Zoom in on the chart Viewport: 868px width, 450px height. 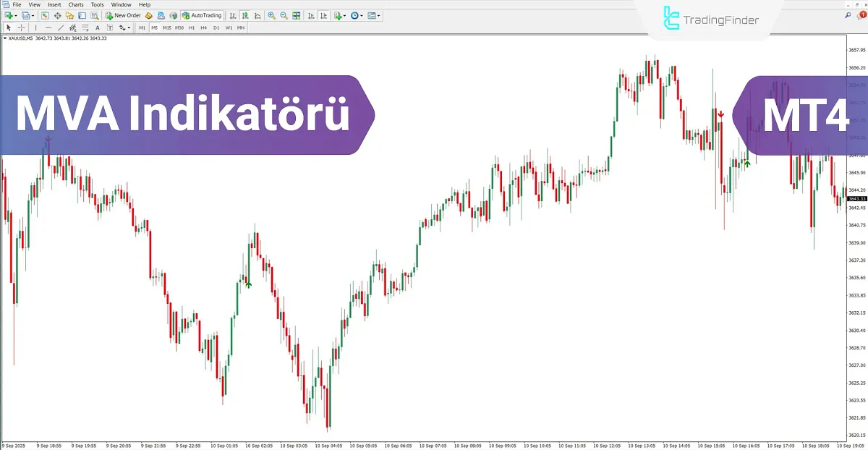pyautogui.click(x=273, y=15)
